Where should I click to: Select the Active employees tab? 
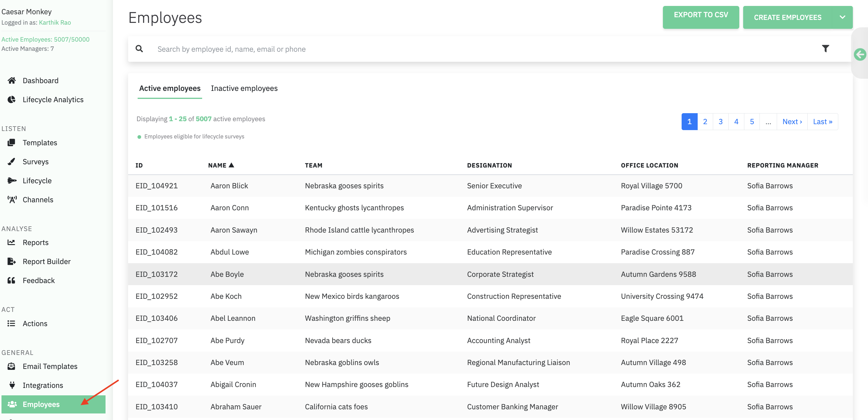click(169, 88)
